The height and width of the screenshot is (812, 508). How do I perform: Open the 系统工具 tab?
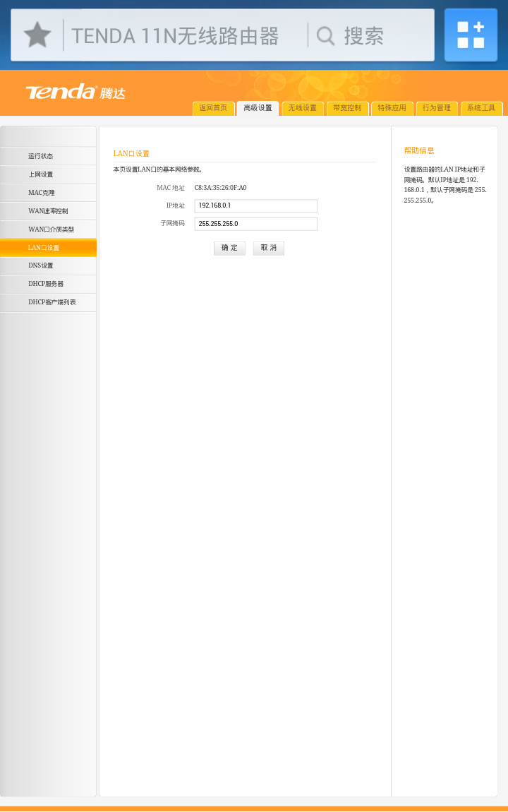[481, 108]
